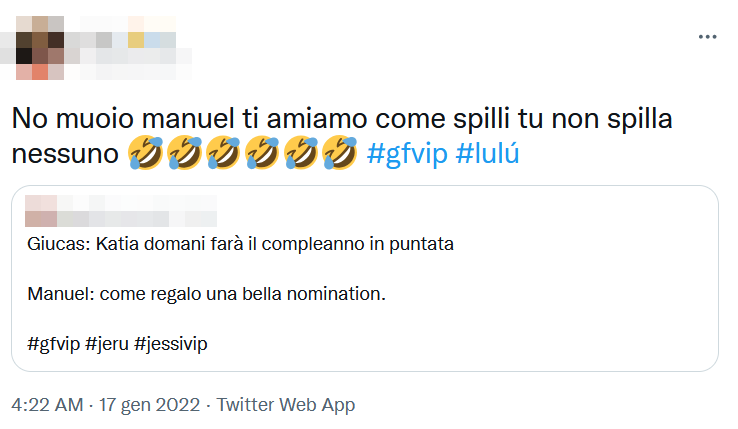Click the first laughing emoji in the tweet
The height and width of the screenshot is (429, 738).
tap(147, 154)
